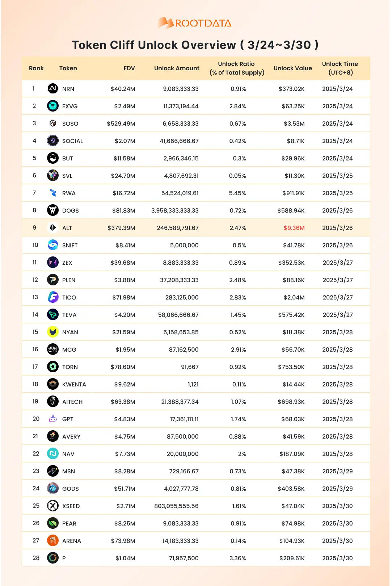The height and width of the screenshot is (586, 392).
Task: Click the XSEED token icon
Action: (53, 506)
